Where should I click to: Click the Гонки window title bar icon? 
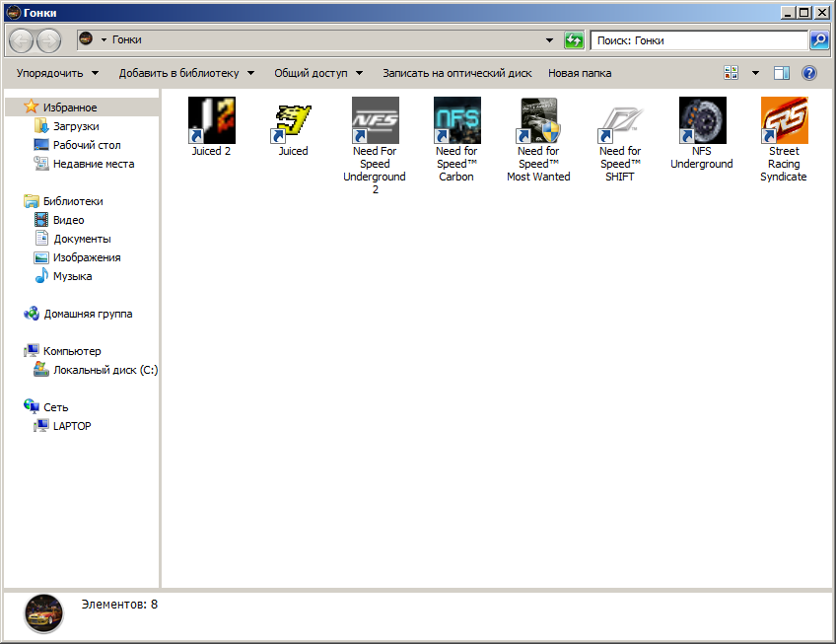(x=14, y=12)
